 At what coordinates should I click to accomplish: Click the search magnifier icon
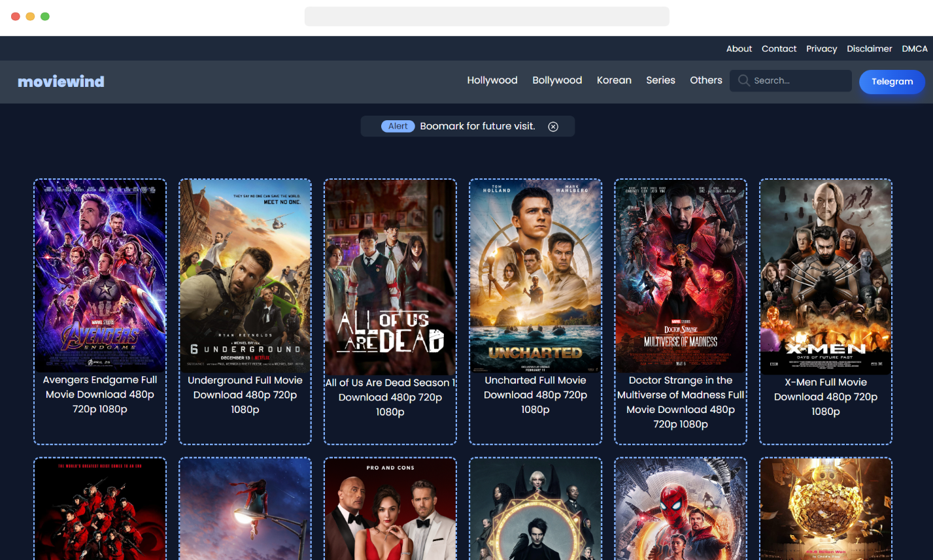pyautogui.click(x=743, y=80)
